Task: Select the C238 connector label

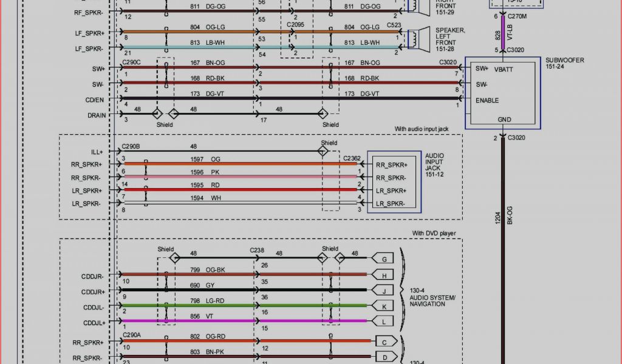Action: [258, 250]
